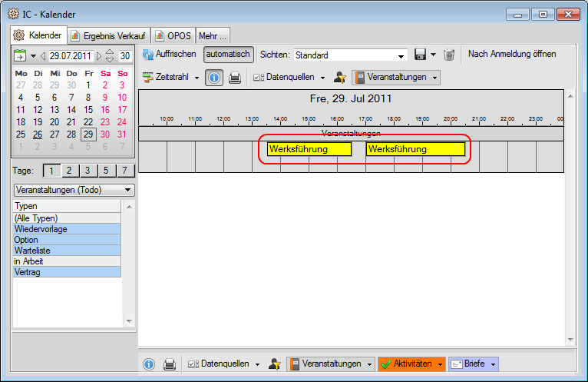
Task: Expand the Veranstaltungen (Todo) combo box
Action: tap(74, 190)
